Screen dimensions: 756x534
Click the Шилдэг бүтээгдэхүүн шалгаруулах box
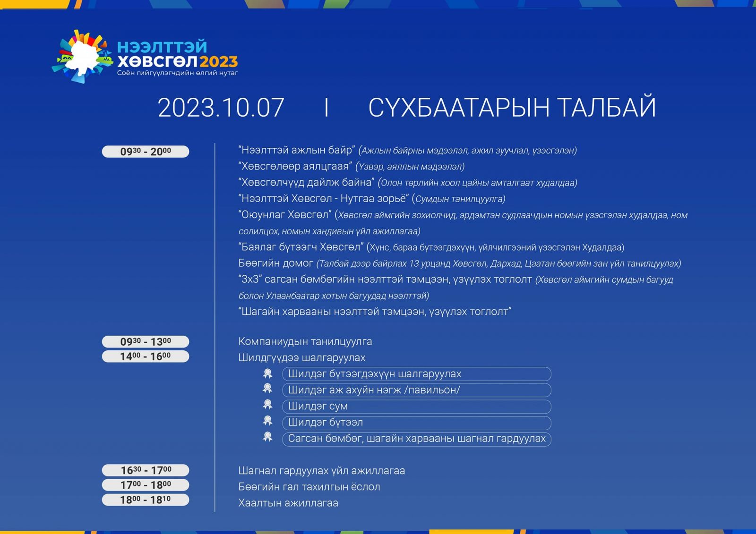pos(417,374)
